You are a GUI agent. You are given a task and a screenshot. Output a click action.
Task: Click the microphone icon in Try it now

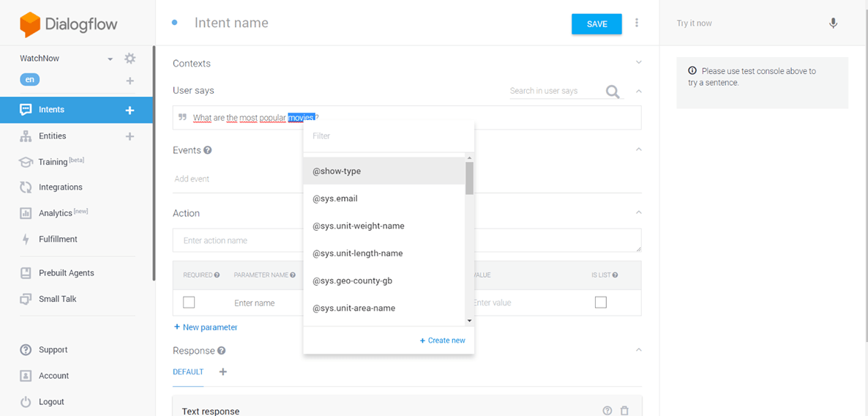click(833, 23)
